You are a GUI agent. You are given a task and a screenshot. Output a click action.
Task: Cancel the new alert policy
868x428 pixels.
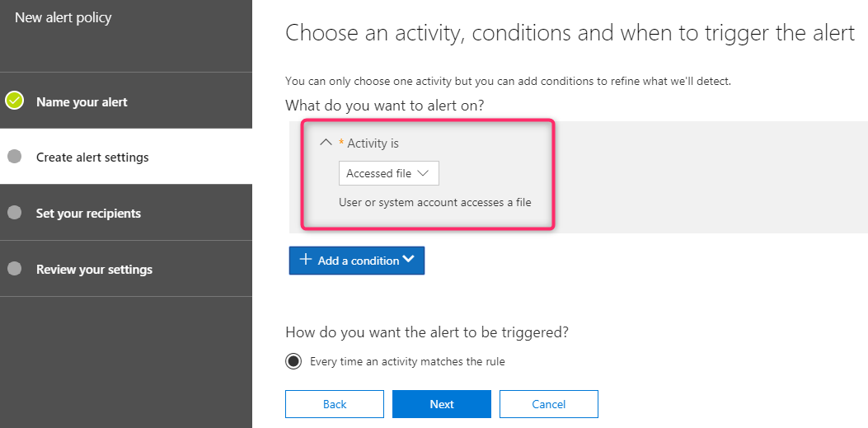click(549, 404)
